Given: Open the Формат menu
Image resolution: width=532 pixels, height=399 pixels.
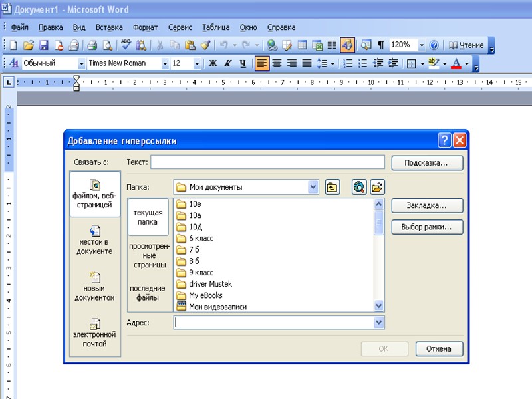Looking at the screenshot, I should (x=145, y=27).
